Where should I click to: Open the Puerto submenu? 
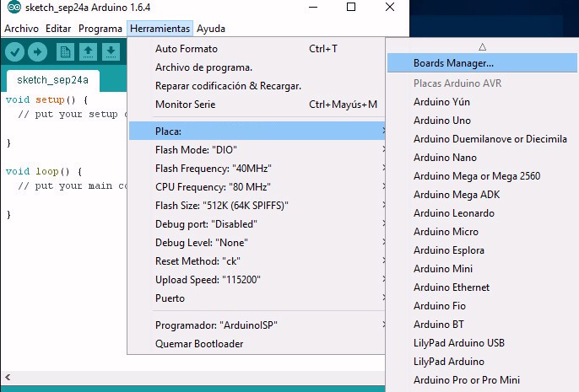pos(170,298)
